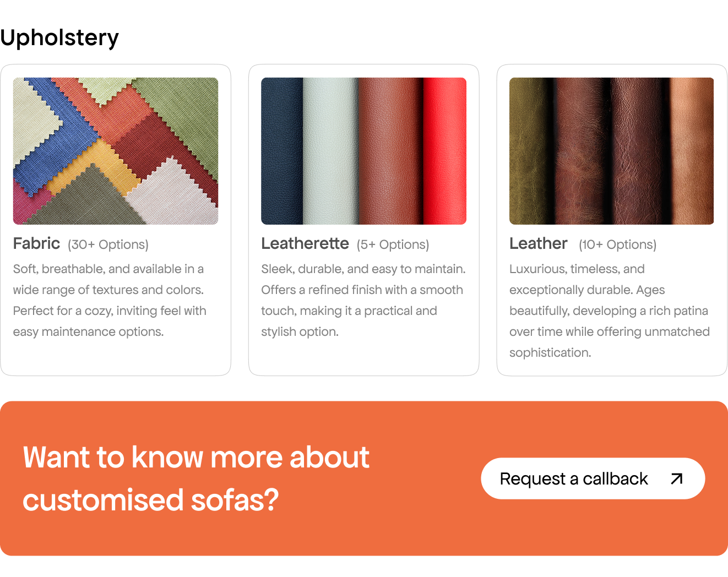
Task: Open the Leatherette rolls image
Action: [x=363, y=151]
